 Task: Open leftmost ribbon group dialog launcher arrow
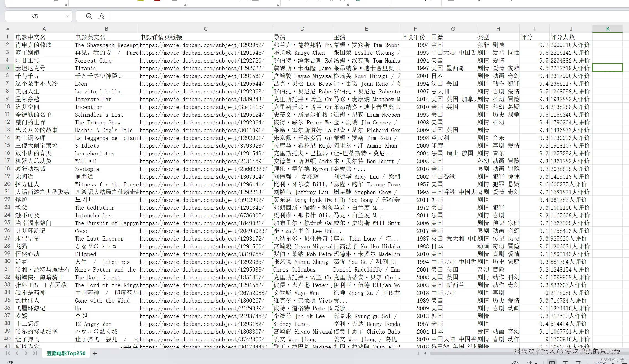(66, 5)
